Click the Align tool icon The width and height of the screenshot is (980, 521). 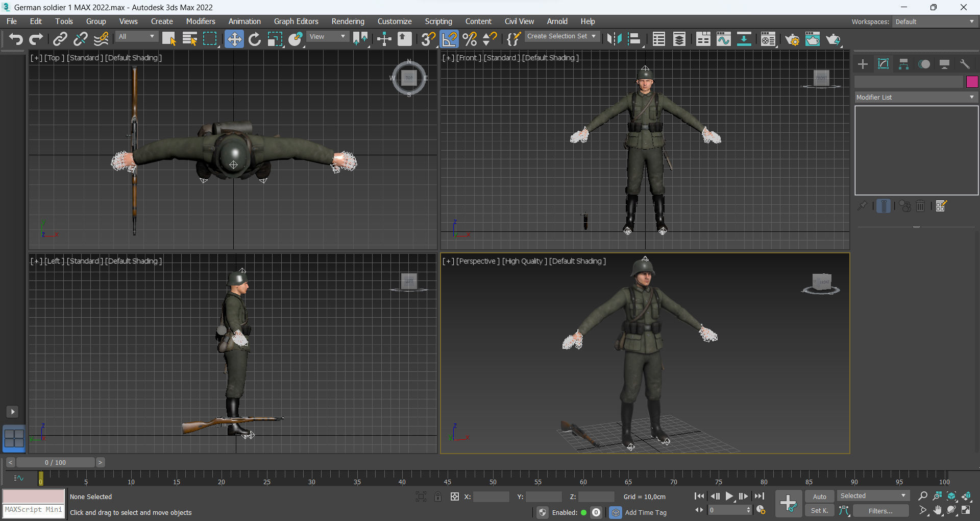pyautogui.click(x=634, y=39)
